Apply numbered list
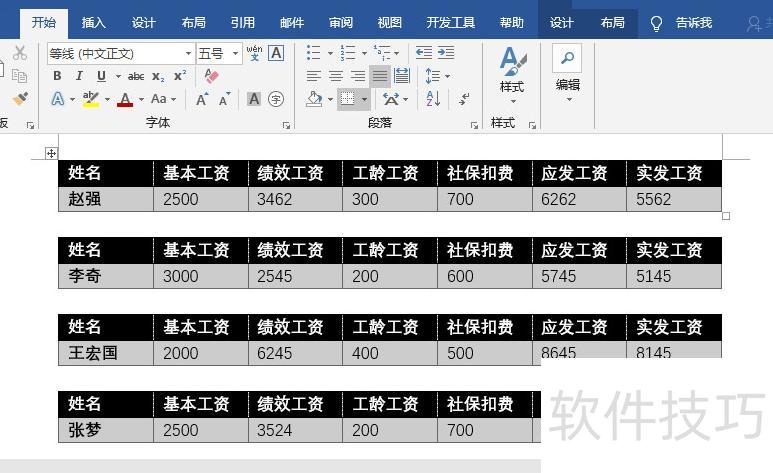This screenshot has width=773, height=473. click(x=348, y=53)
